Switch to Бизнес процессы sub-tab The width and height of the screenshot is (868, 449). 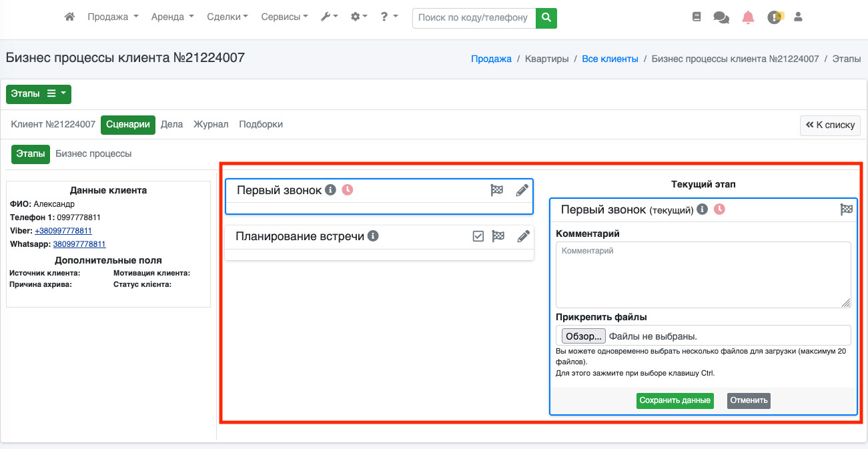[x=93, y=154]
